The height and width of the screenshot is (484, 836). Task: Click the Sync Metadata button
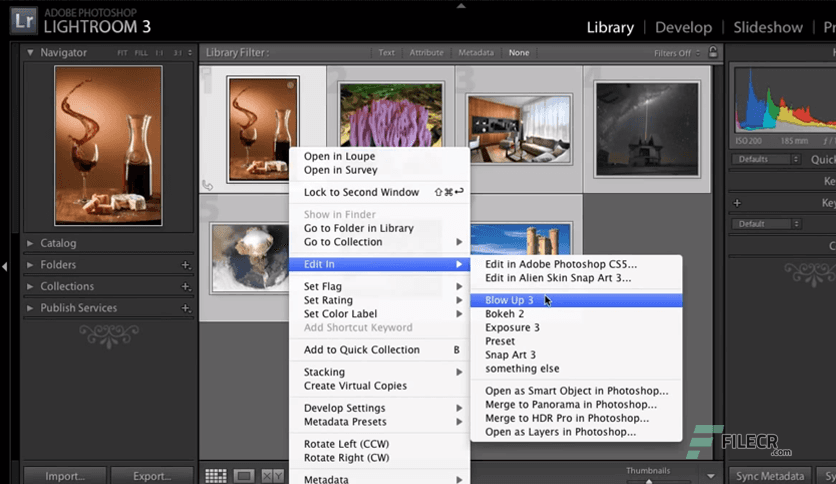point(770,475)
